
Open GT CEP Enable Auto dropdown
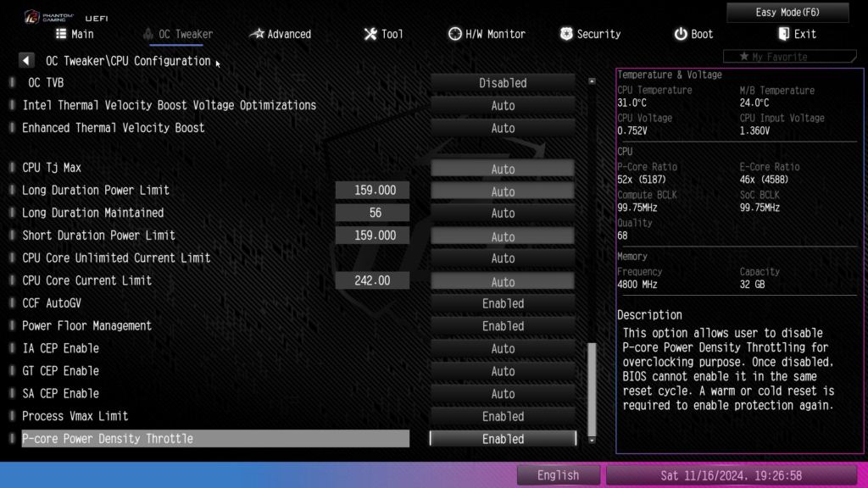(503, 371)
